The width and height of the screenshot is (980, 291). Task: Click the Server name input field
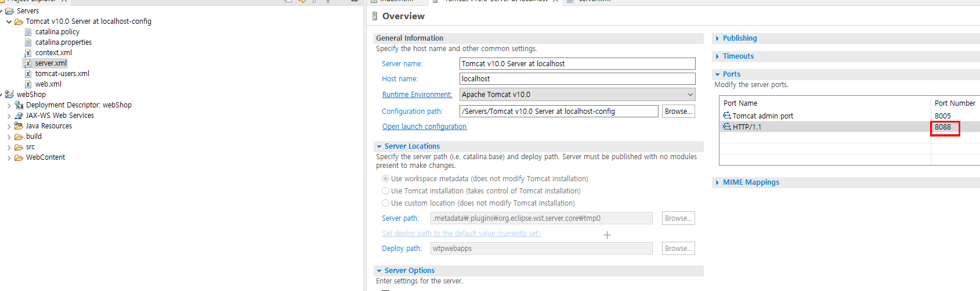coord(577,64)
